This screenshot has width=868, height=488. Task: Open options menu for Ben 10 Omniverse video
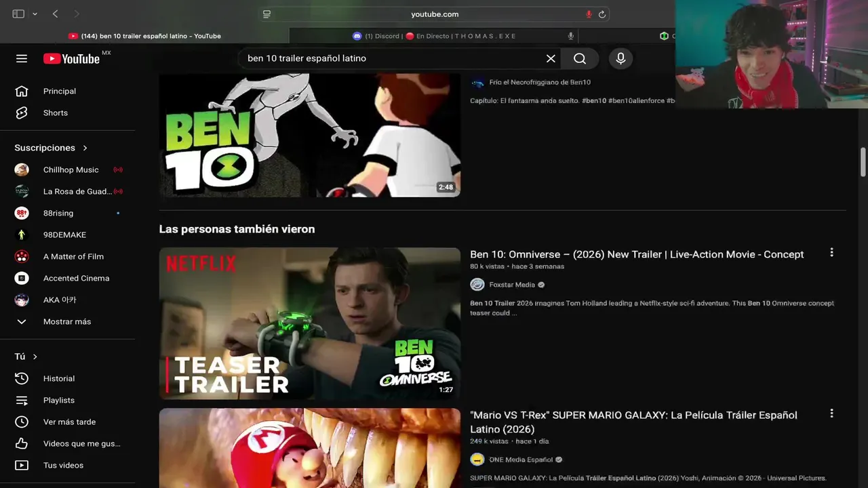click(831, 252)
